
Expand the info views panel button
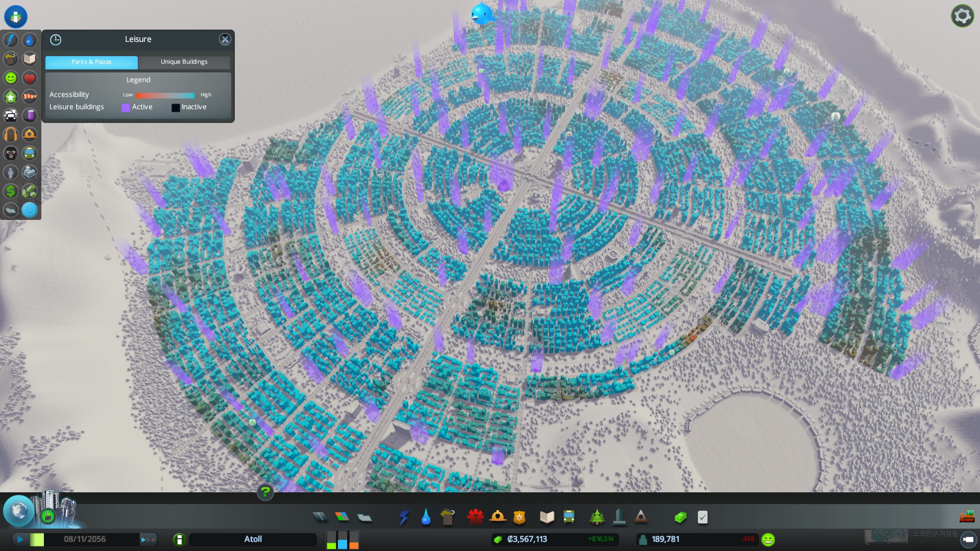tap(16, 16)
